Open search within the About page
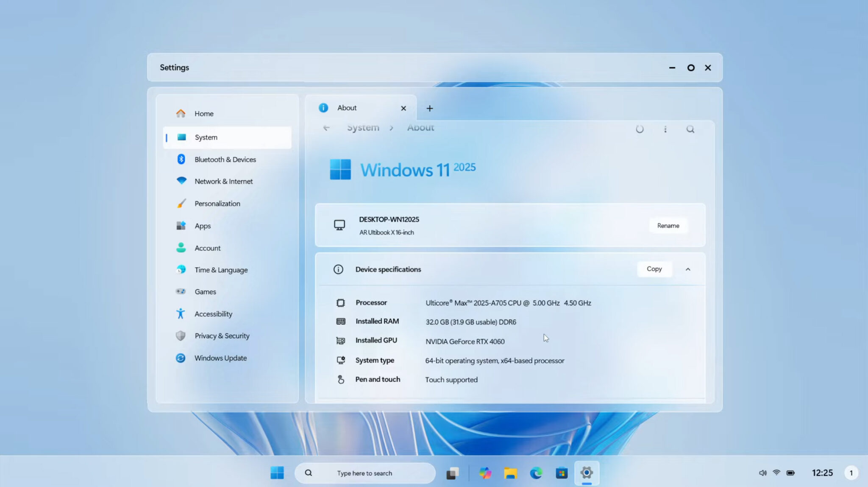 [x=690, y=129]
